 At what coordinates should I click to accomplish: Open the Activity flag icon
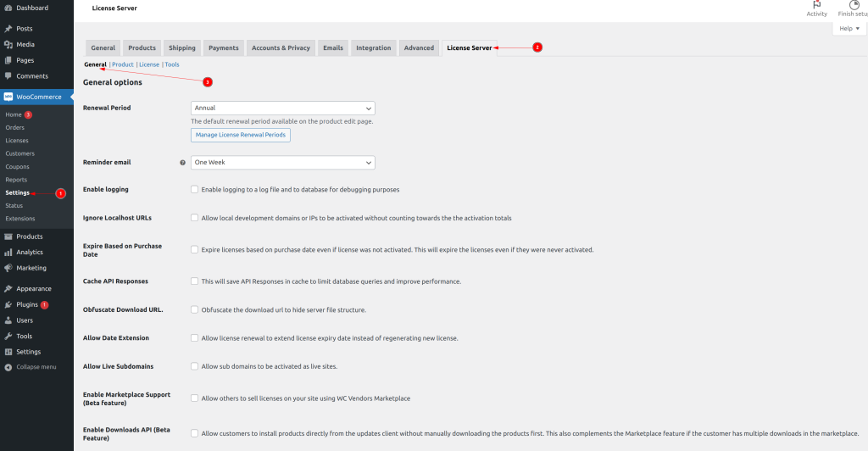(x=816, y=4)
